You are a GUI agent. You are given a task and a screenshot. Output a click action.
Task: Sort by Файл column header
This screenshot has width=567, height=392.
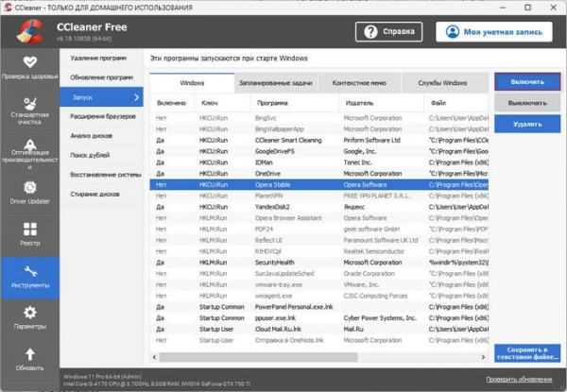coord(456,103)
